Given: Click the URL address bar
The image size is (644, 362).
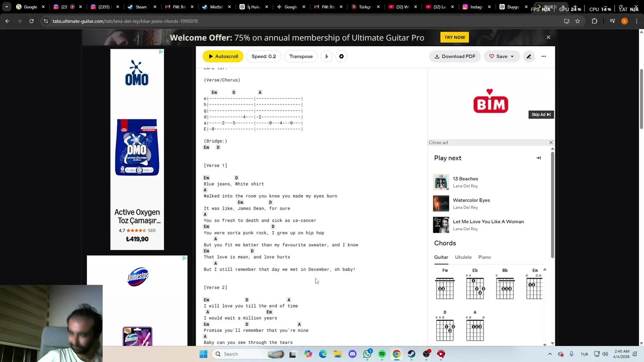Looking at the screenshot, I should tap(302, 21).
